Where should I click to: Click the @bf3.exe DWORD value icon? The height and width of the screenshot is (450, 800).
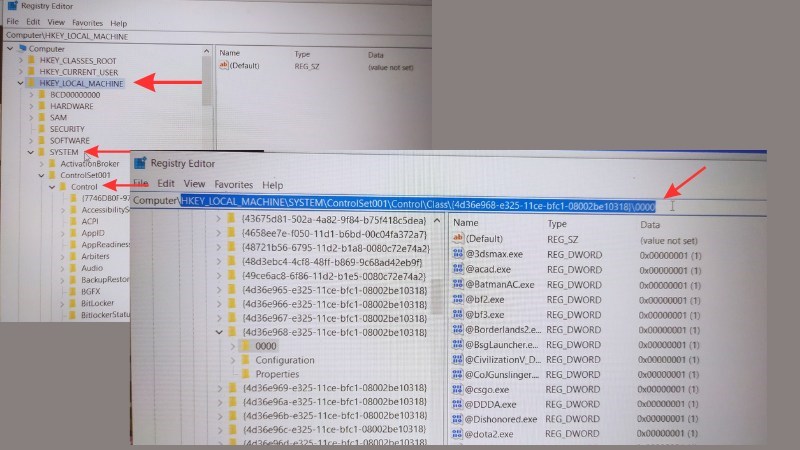[458, 314]
